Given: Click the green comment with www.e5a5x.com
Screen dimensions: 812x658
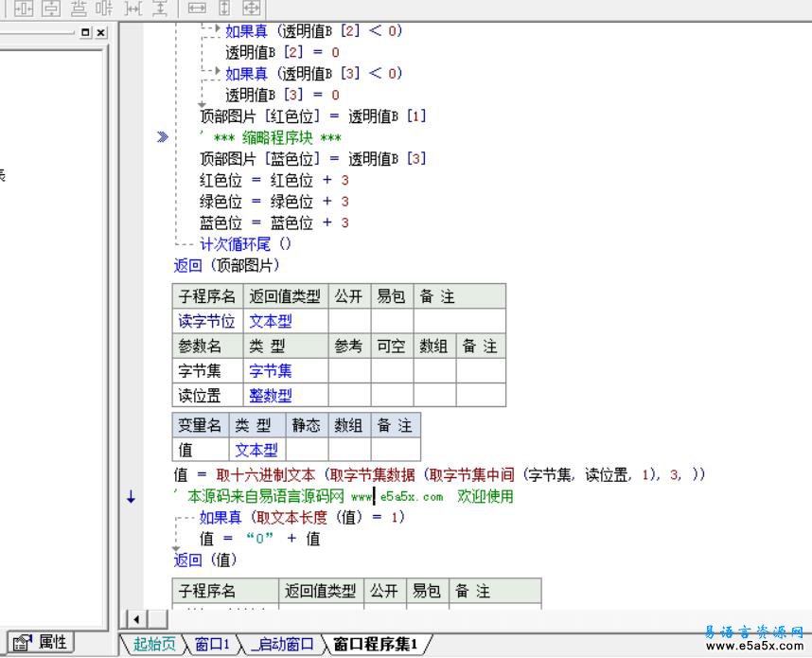Looking at the screenshot, I should [344, 496].
